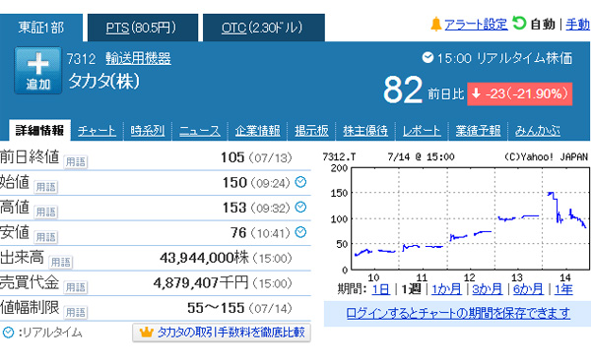Click the green auto-refresh arrow icon
591x364 pixels.
pyautogui.click(x=519, y=24)
